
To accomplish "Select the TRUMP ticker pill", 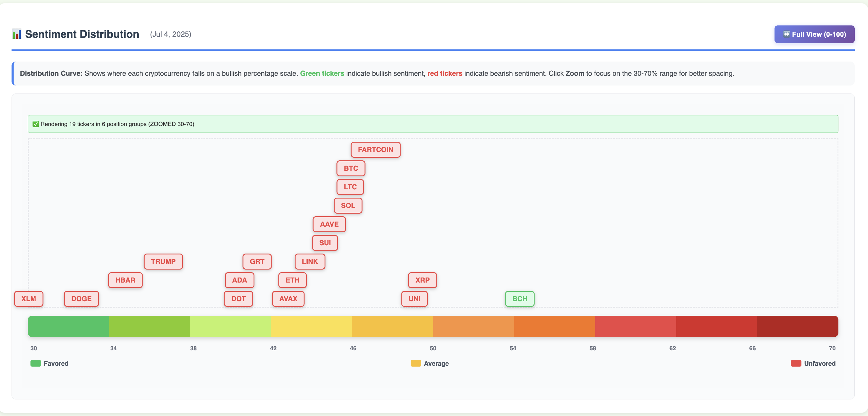I will coord(163,261).
